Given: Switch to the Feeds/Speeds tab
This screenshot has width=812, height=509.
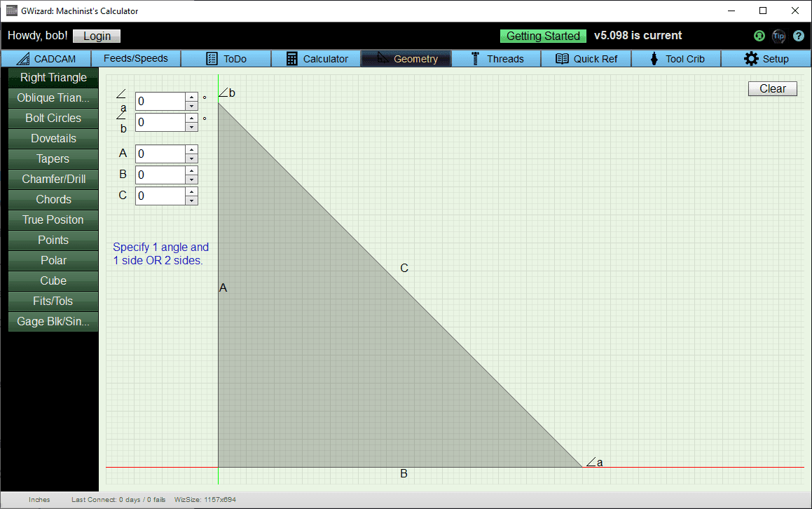Looking at the screenshot, I should [x=135, y=59].
